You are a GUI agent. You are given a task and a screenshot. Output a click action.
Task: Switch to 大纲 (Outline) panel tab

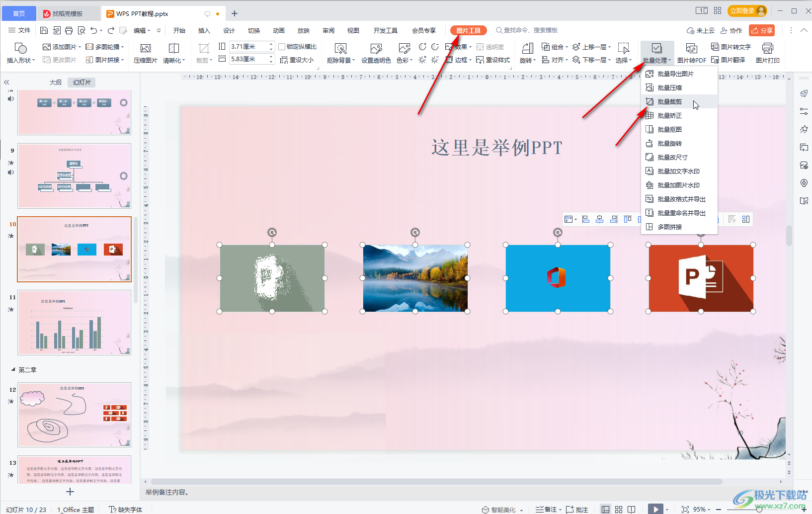click(56, 82)
